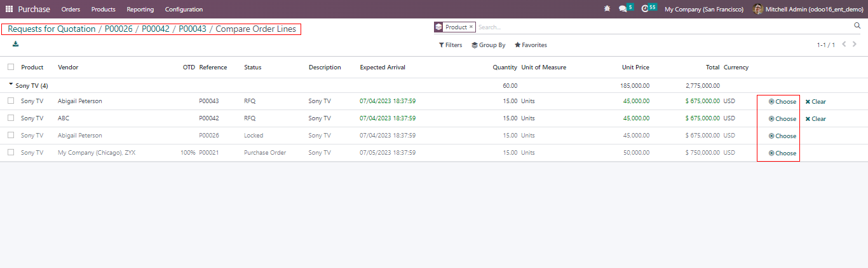
Task: Go to next page arrow
Action: [x=855, y=45]
